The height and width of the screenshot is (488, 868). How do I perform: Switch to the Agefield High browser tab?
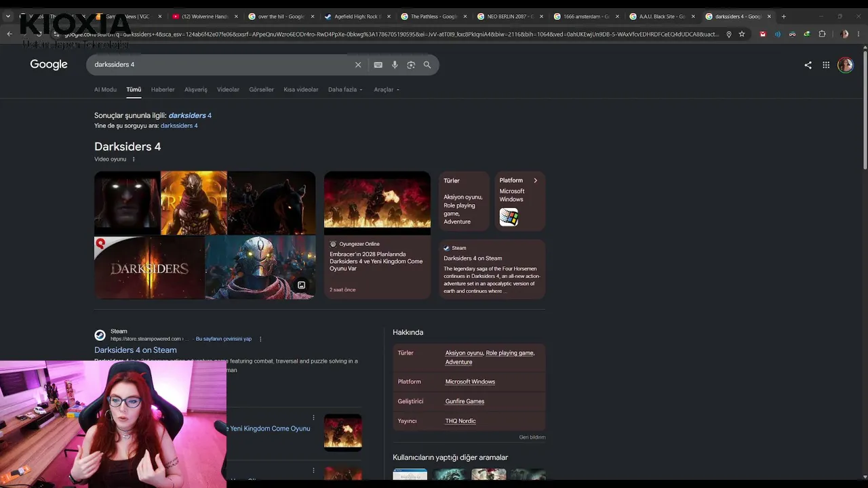click(x=357, y=16)
